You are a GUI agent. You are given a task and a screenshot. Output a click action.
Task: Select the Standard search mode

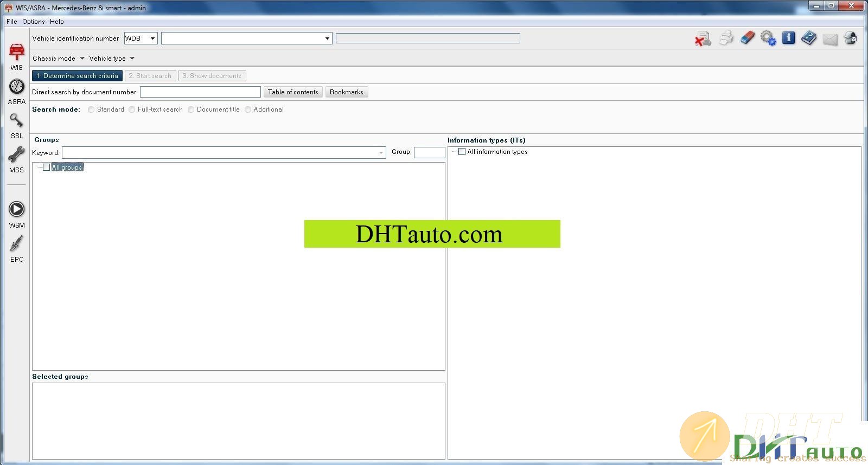coord(91,109)
